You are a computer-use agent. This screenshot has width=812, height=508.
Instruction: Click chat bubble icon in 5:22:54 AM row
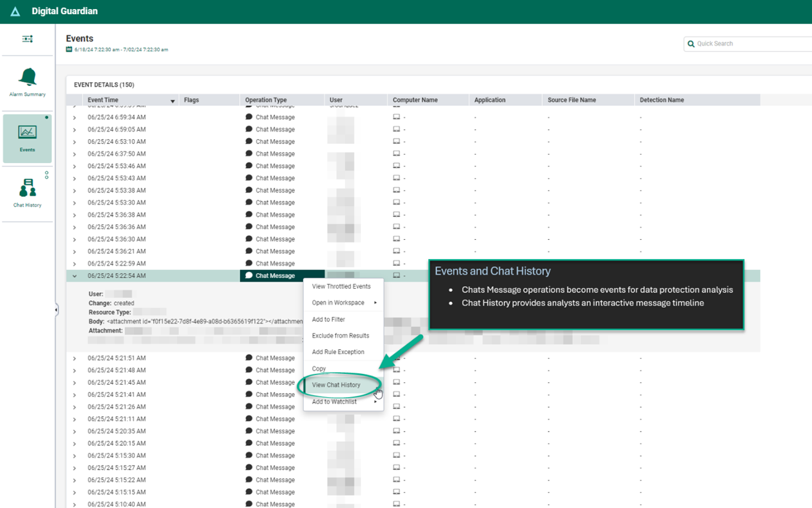(249, 276)
